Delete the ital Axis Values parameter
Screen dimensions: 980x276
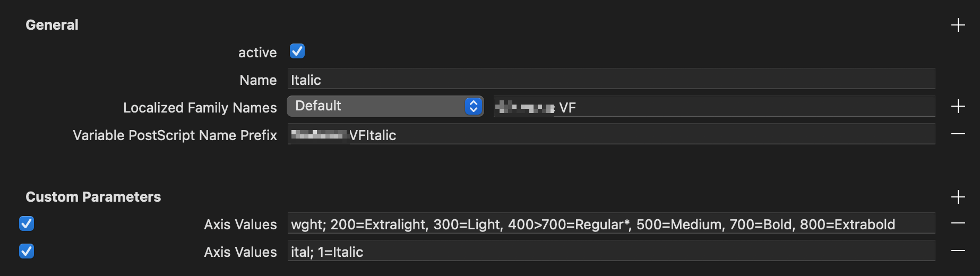(958, 251)
